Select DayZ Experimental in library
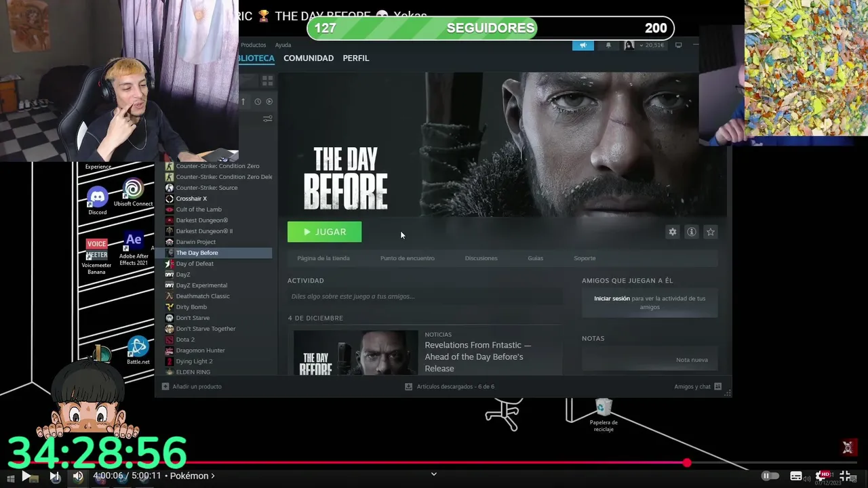The width and height of the screenshot is (868, 488). coord(201,285)
